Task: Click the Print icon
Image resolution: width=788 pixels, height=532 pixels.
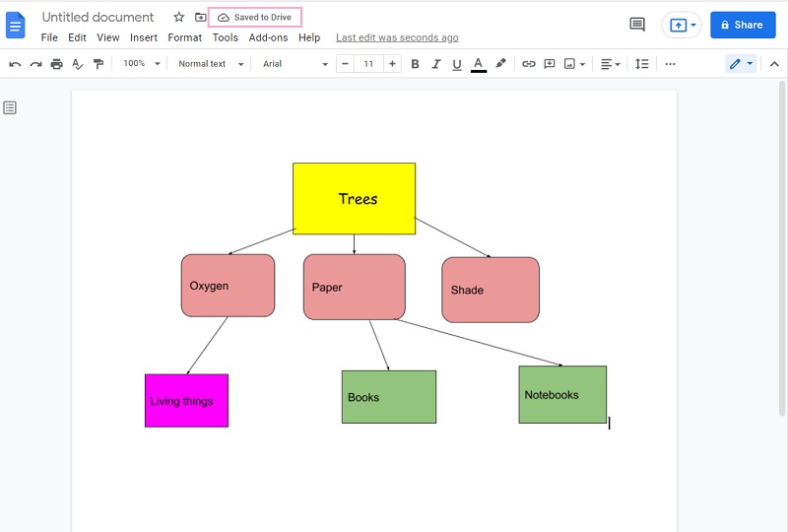Action: pos(57,64)
